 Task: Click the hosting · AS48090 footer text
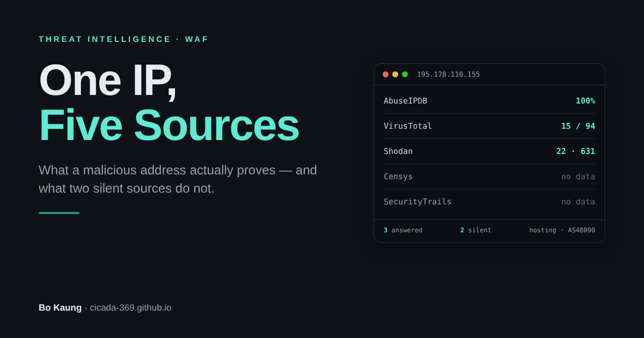coord(562,230)
